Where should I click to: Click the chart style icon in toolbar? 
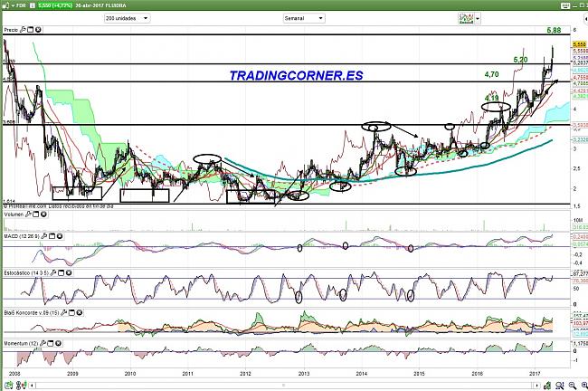click(x=466, y=18)
